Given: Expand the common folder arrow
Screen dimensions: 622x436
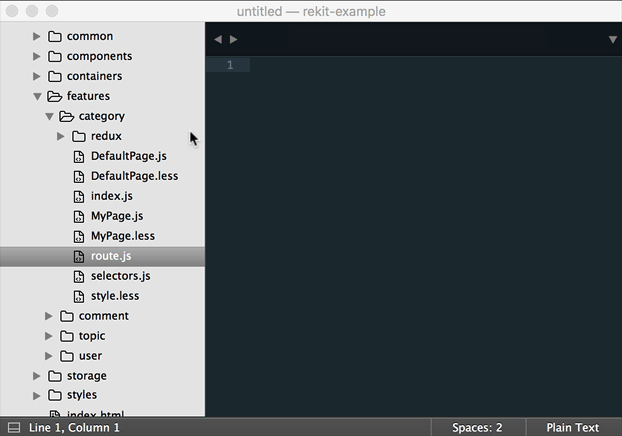Looking at the screenshot, I should click(x=36, y=36).
